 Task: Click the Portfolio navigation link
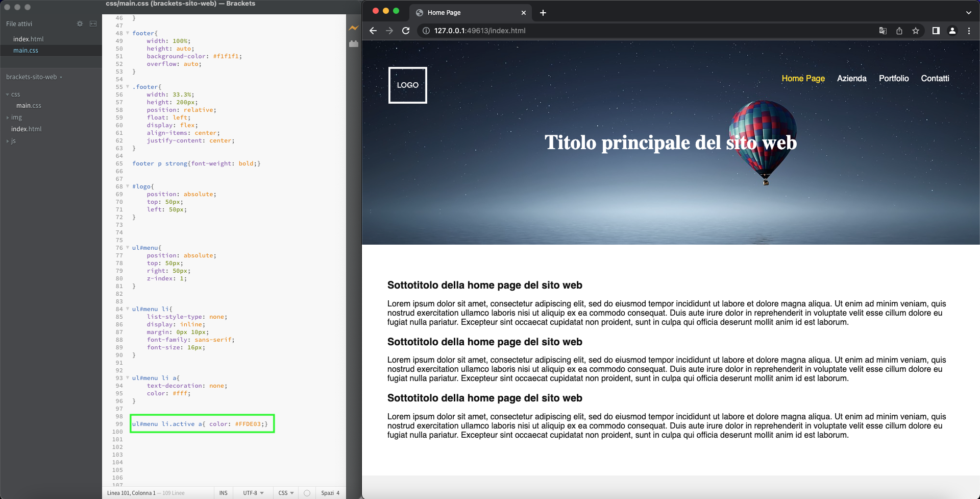click(893, 78)
